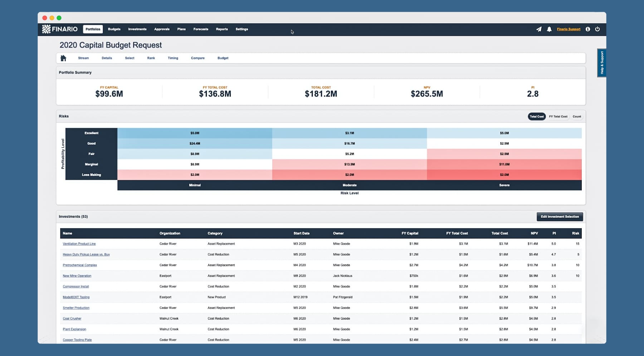Open notifications bell icon
The height and width of the screenshot is (356, 644).
[x=549, y=29]
